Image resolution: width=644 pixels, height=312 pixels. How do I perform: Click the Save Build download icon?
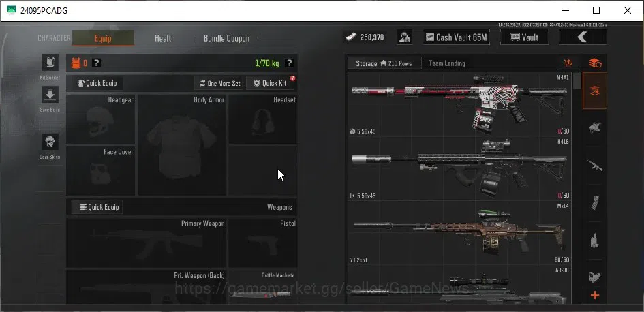click(50, 95)
